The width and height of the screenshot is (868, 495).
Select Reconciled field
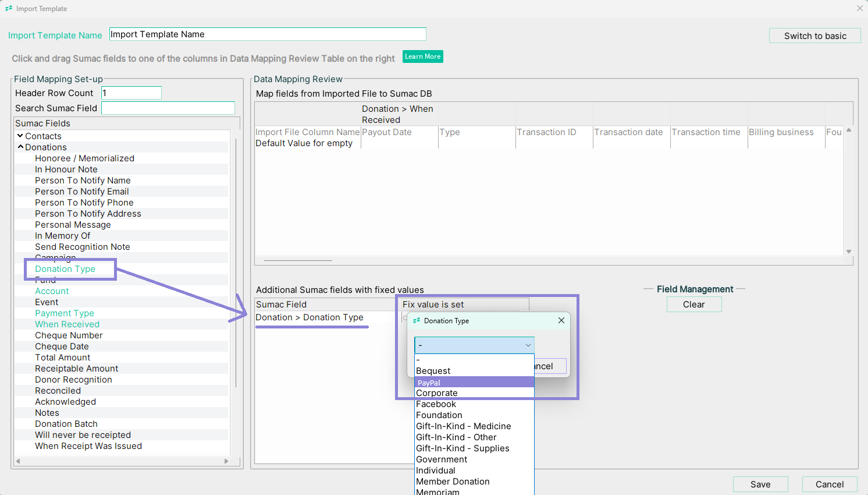point(58,391)
